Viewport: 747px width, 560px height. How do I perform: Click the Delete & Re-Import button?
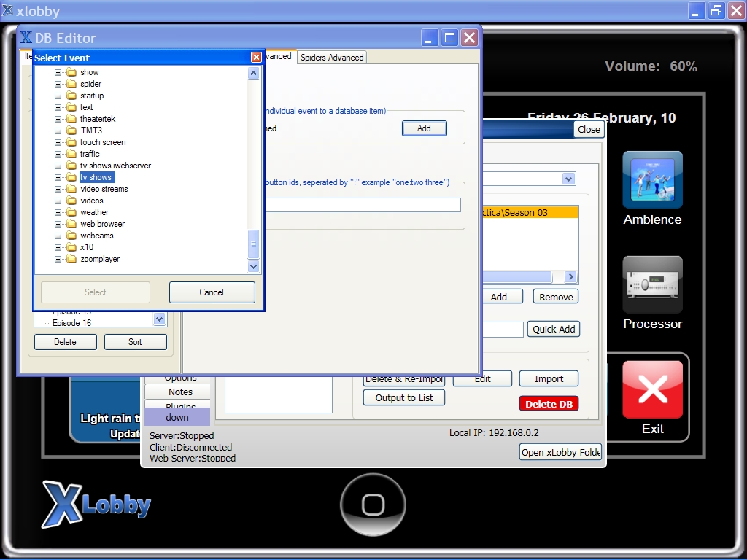pos(404,379)
